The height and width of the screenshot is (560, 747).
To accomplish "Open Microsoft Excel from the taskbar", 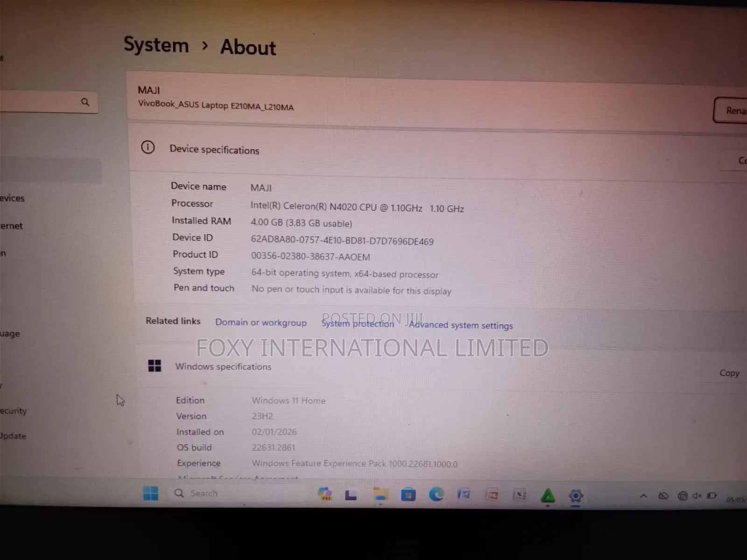I will (x=519, y=495).
